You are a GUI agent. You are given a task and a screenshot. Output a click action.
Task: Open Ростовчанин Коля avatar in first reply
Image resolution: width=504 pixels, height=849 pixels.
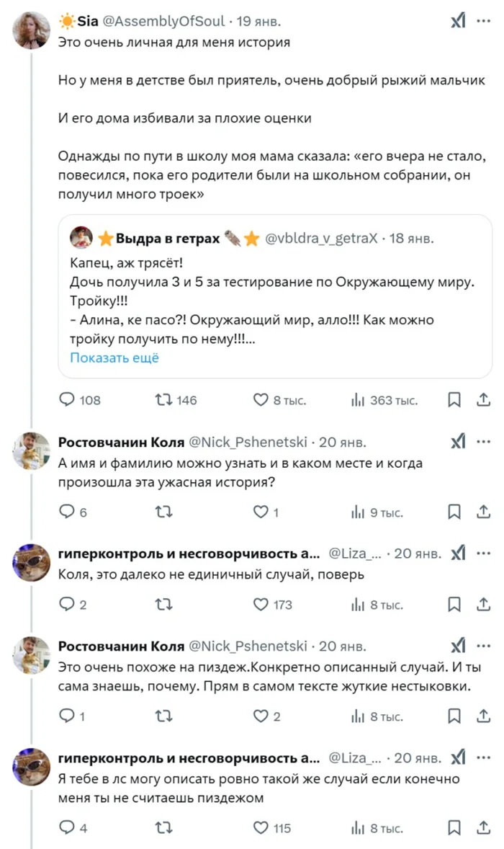coord(31,452)
